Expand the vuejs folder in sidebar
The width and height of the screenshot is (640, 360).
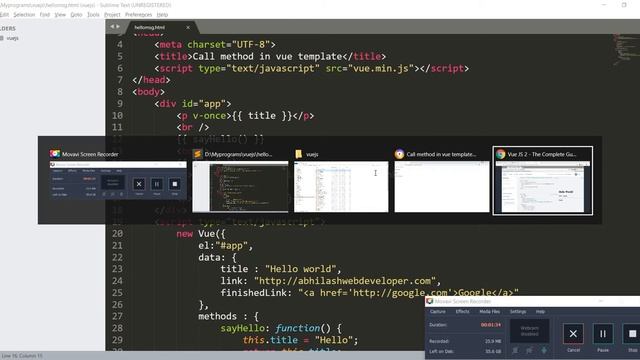pos(12,38)
